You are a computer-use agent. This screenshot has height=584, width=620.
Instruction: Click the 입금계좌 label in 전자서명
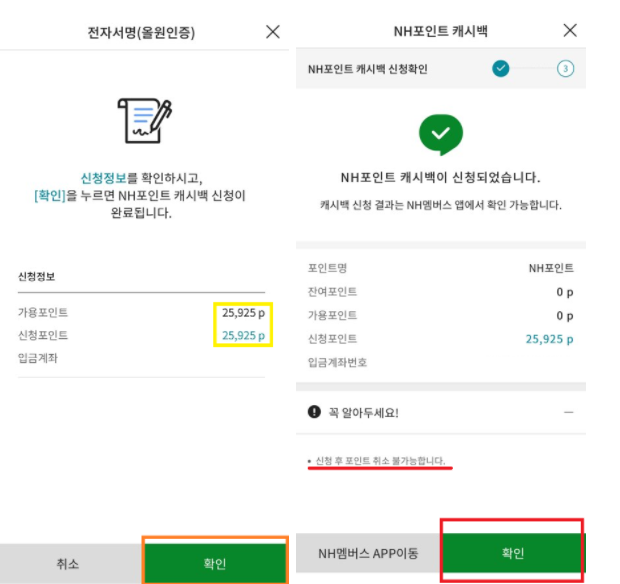[x=38, y=358]
